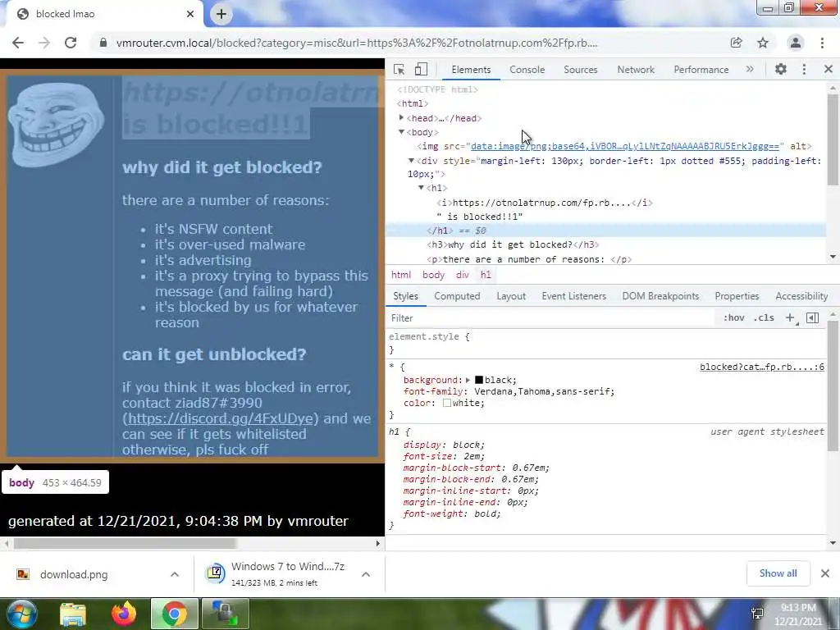Open the black background color swatch

click(479, 380)
